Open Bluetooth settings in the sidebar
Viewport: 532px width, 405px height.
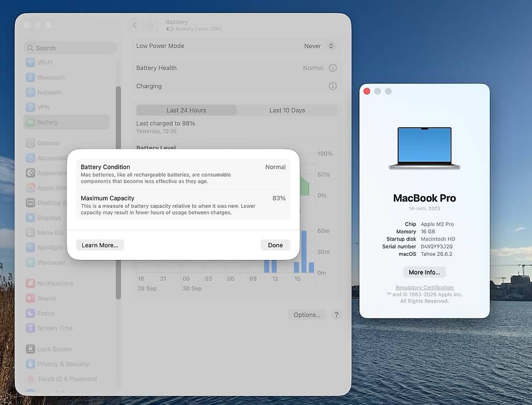[x=66, y=78]
